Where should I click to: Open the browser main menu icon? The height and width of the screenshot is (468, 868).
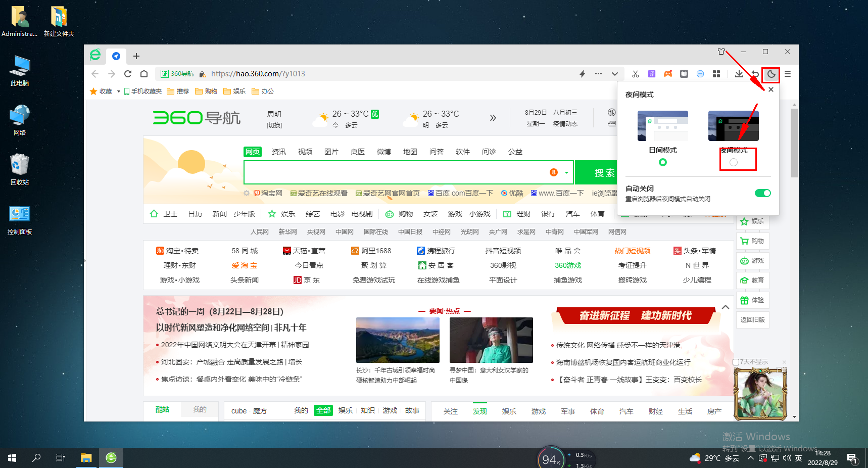click(x=788, y=74)
